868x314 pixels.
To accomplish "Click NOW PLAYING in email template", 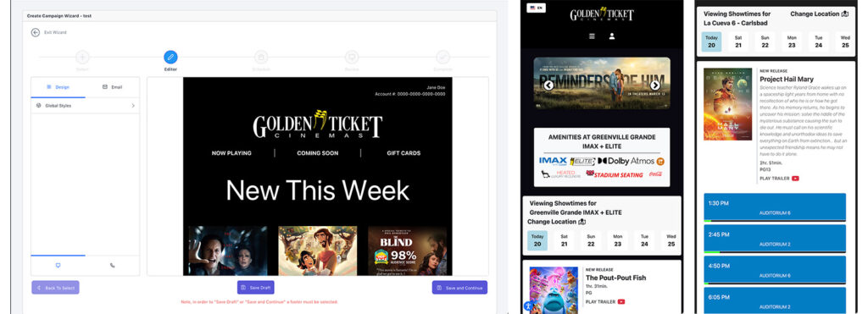I will [231, 153].
